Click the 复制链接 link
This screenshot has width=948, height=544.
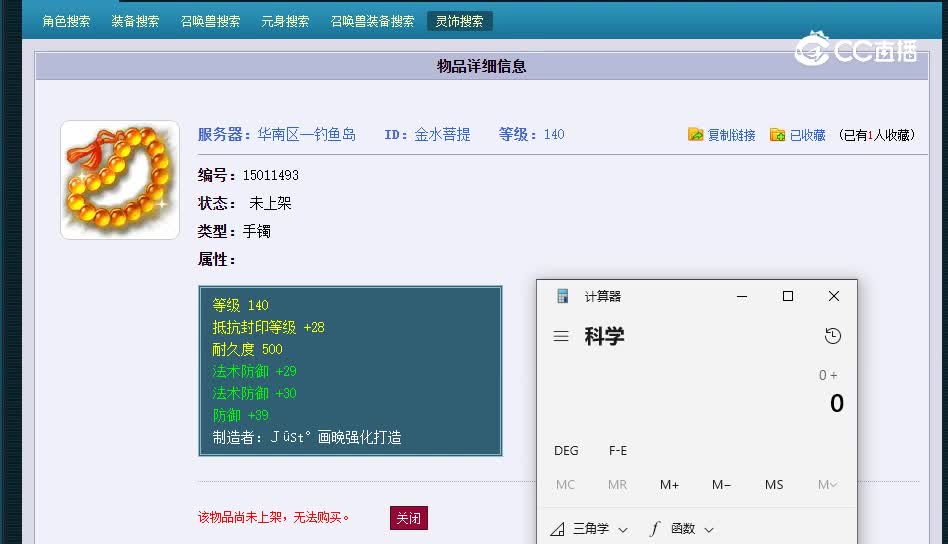coord(731,135)
